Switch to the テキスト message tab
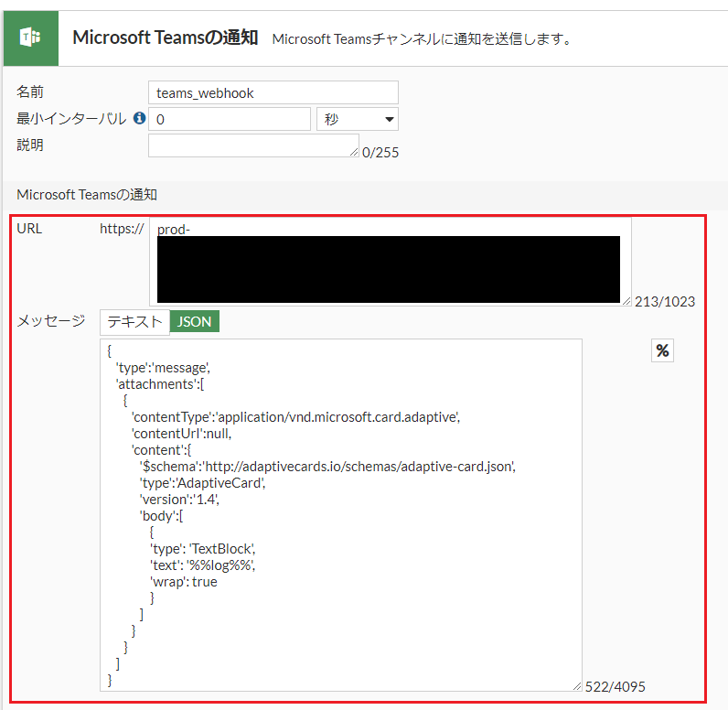This screenshot has width=728, height=710. (x=134, y=322)
